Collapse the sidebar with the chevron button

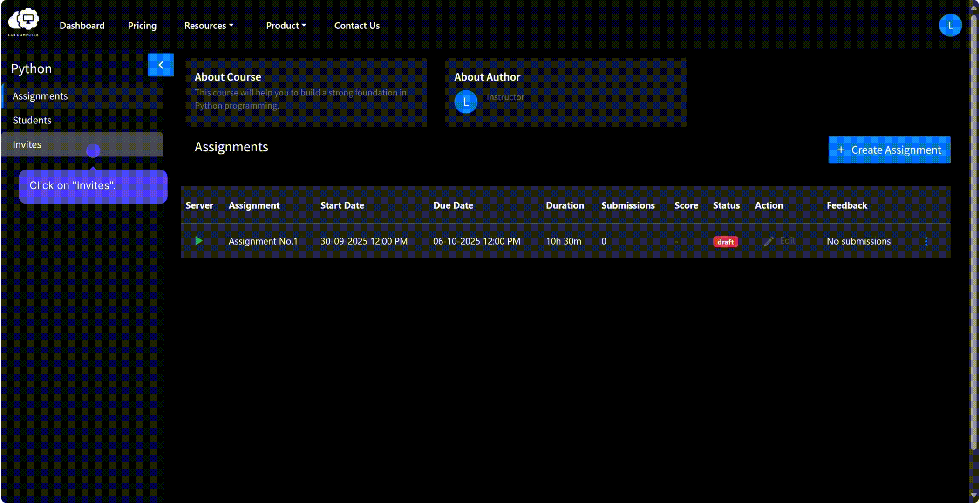click(x=161, y=65)
